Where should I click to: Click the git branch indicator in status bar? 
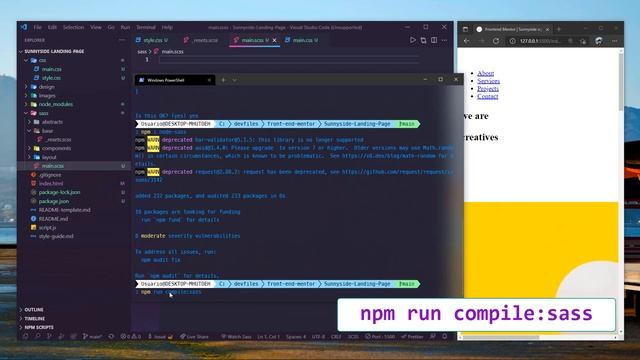point(92,337)
